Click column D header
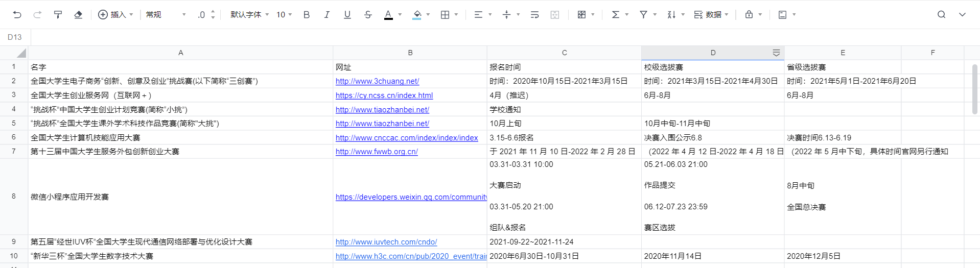This screenshot has width=980, height=268. (712, 53)
